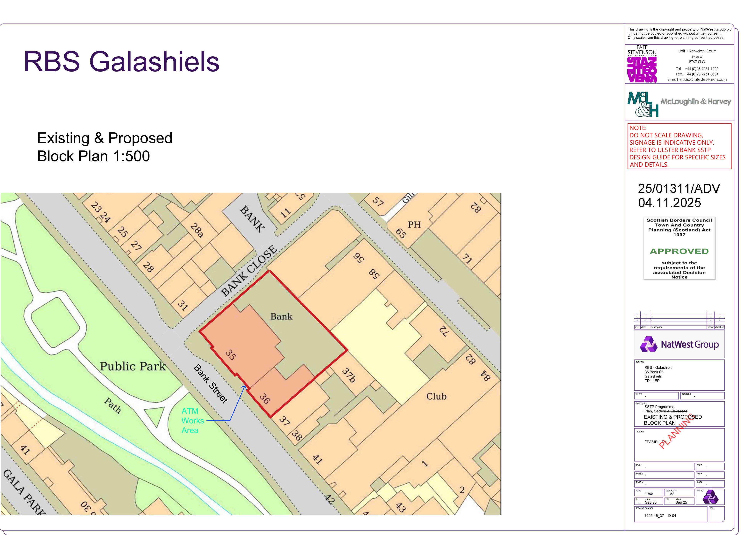
Task: Click the 'Block Plan 1:500' heading line
Action: click(x=94, y=156)
